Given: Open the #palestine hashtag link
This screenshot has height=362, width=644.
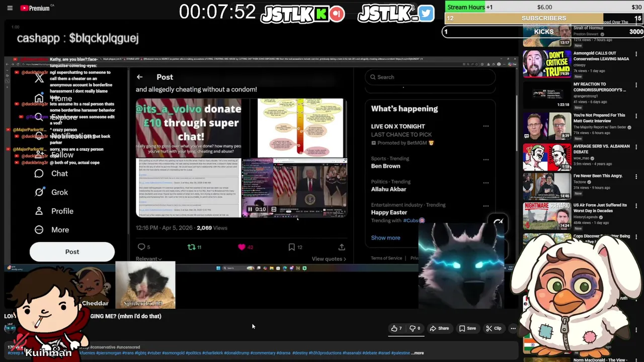Looking at the screenshot, I should (400, 353).
